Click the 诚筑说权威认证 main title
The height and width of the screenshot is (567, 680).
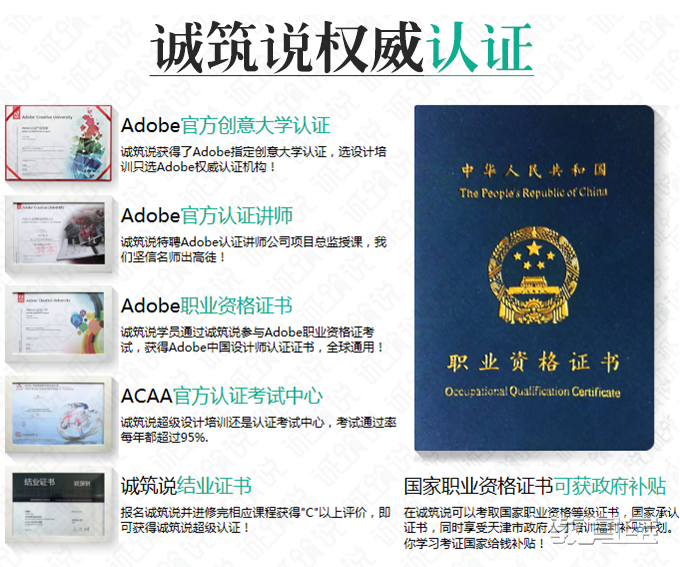coord(342,47)
